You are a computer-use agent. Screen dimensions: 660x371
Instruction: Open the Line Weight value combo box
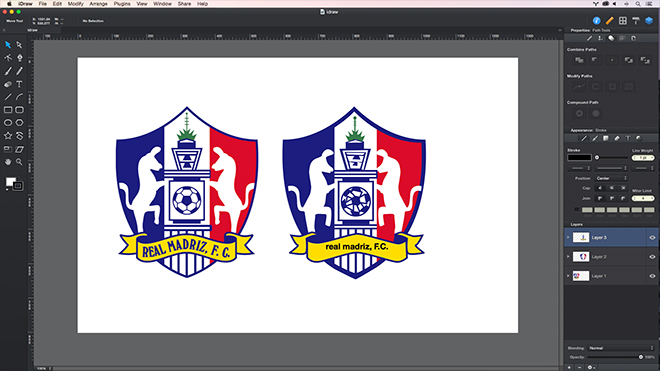[x=643, y=157]
